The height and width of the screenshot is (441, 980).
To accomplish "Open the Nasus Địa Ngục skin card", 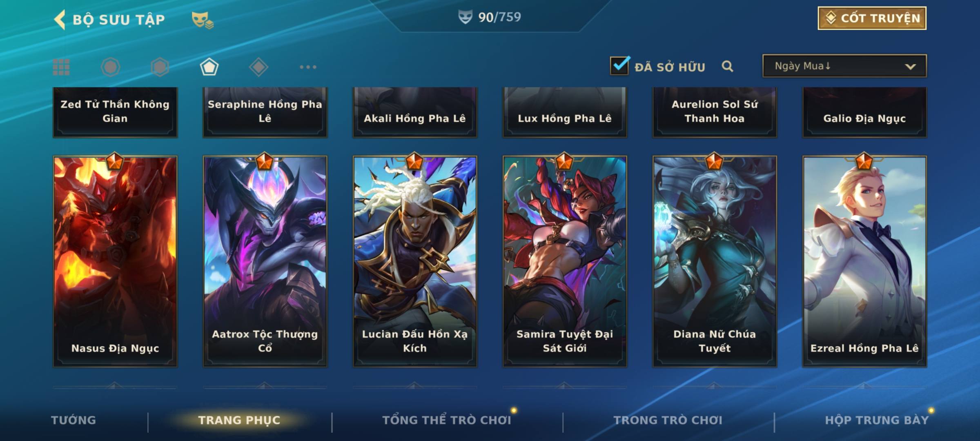I will click(115, 261).
